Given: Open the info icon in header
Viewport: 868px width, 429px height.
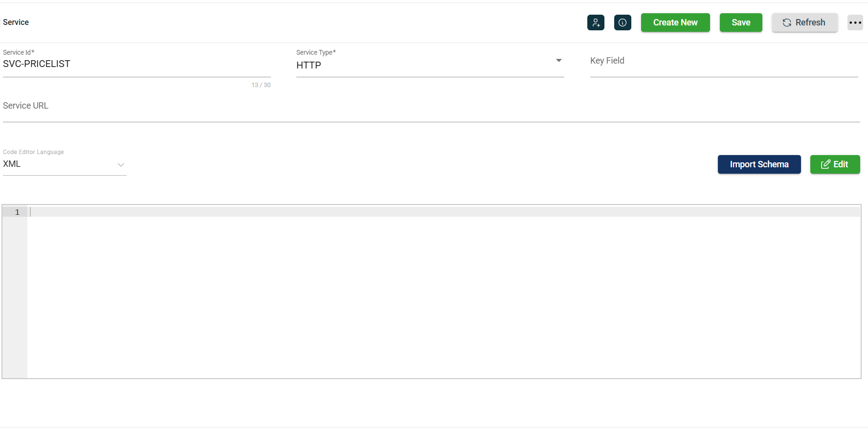Looking at the screenshot, I should coord(623,23).
